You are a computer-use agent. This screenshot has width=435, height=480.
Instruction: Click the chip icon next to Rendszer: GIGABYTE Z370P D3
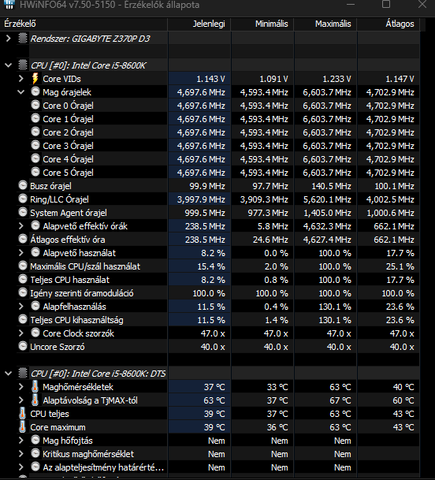click(23, 38)
